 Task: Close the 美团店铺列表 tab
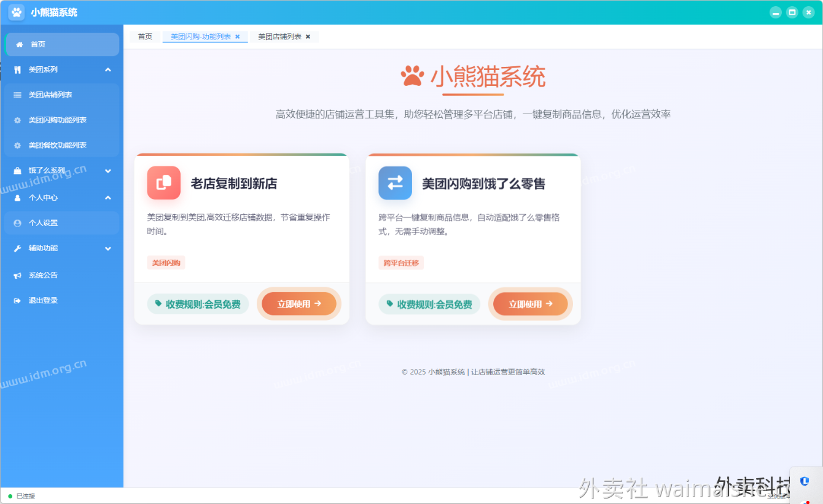pyautogui.click(x=308, y=37)
